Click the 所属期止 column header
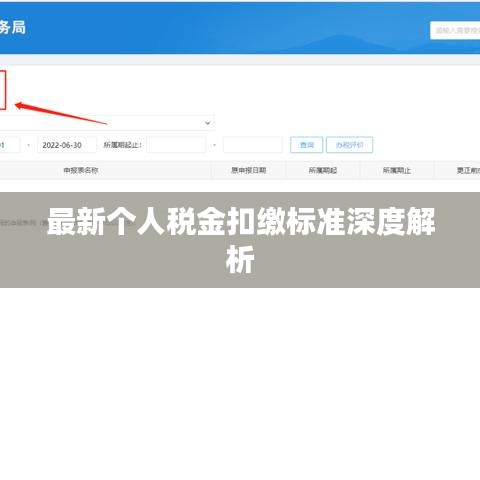This screenshot has width=480, height=480. click(x=397, y=170)
